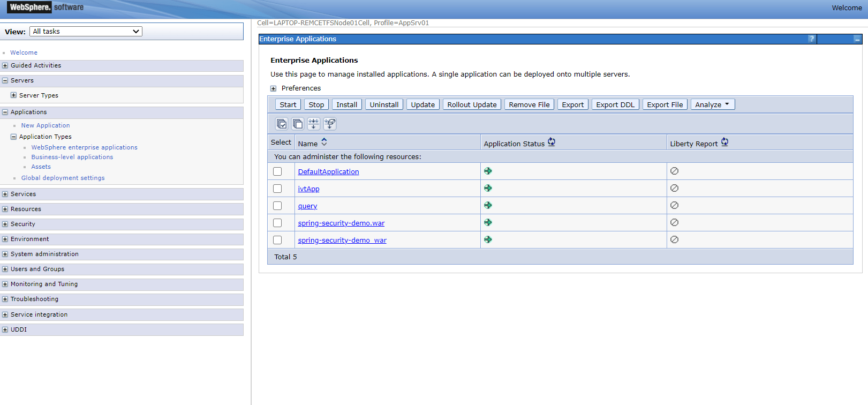
Task: Expand the Preferences section
Action: (x=273, y=88)
